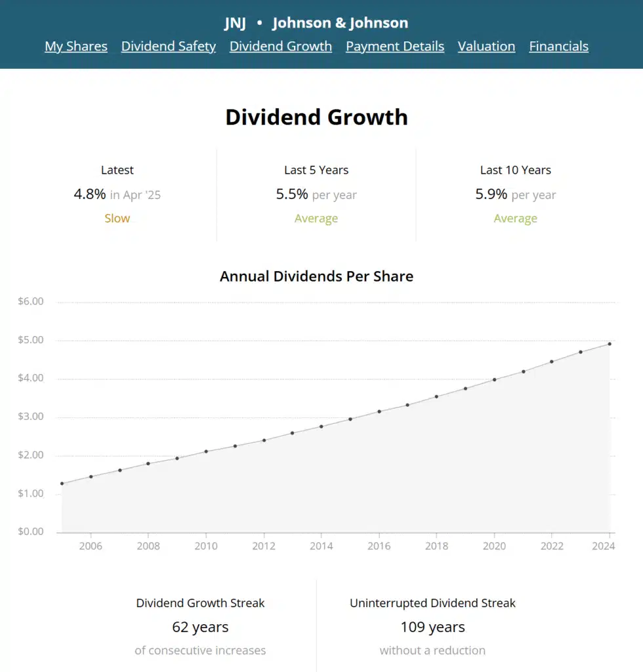Click the 2018 x-axis label

tap(436, 546)
